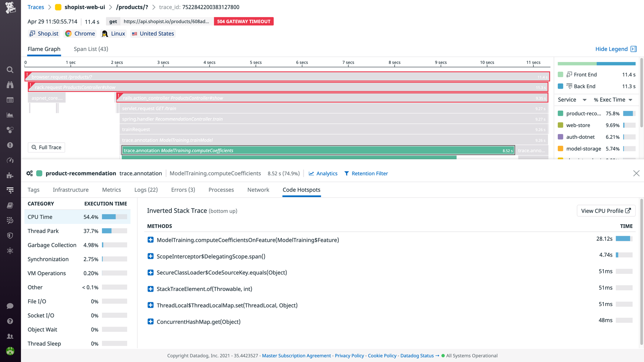This screenshot has height=362, width=644.
Task: Click the gear icon beside product-recommendation span
Action: (29, 173)
